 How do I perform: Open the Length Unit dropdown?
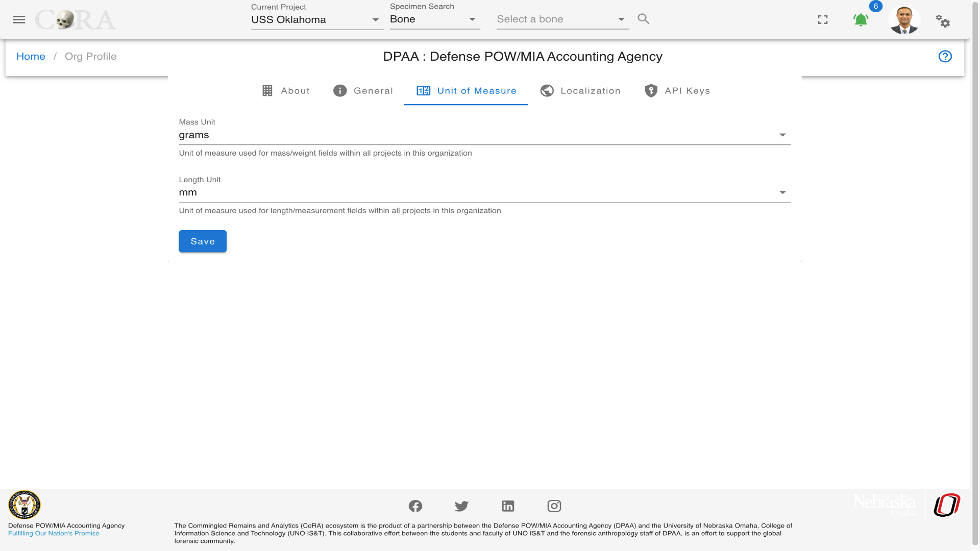(484, 193)
